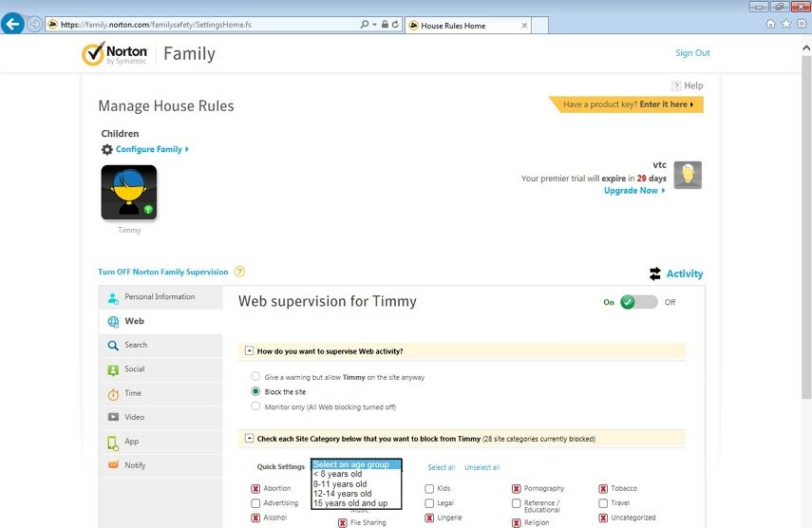Viewport: 812px width, 528px height.
Task: Uncheck the Alcohol category checkbox
Action: pos(255,518)
